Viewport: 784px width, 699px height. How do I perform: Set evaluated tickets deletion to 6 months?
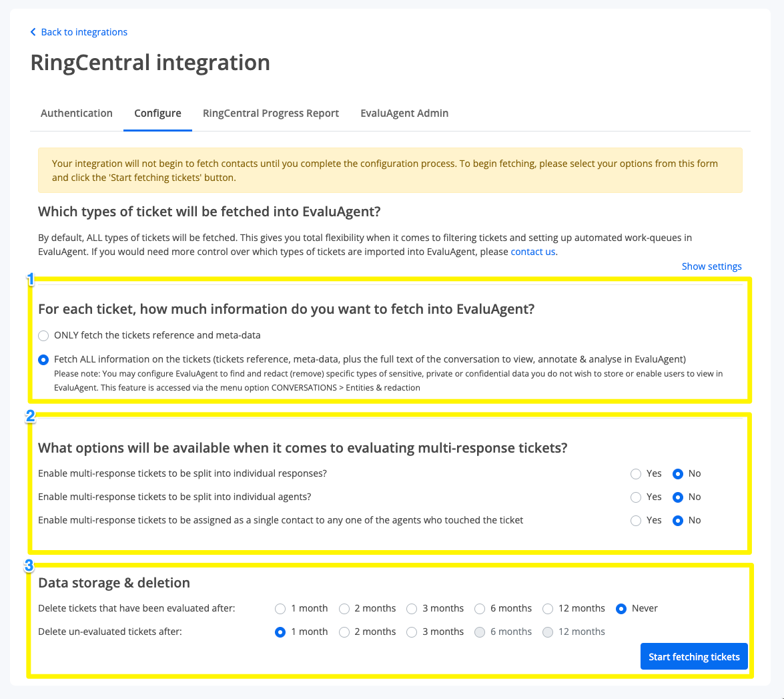[480, 609]
